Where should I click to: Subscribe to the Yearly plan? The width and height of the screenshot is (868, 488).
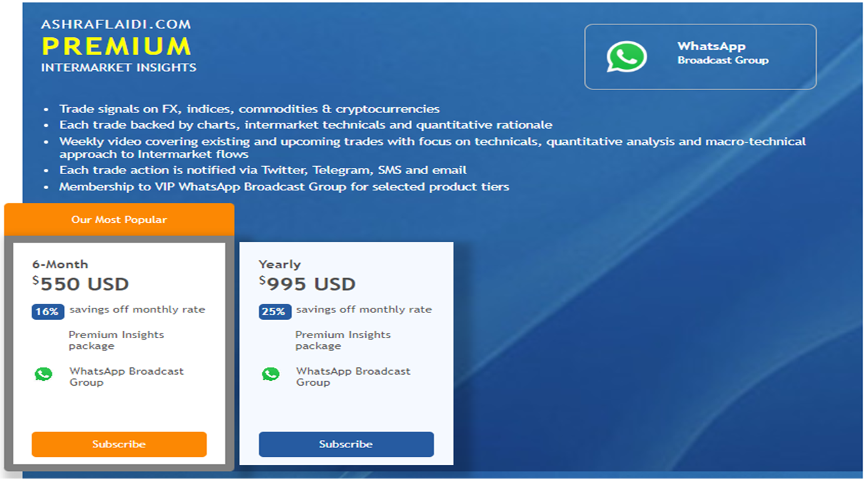(346, 445)
